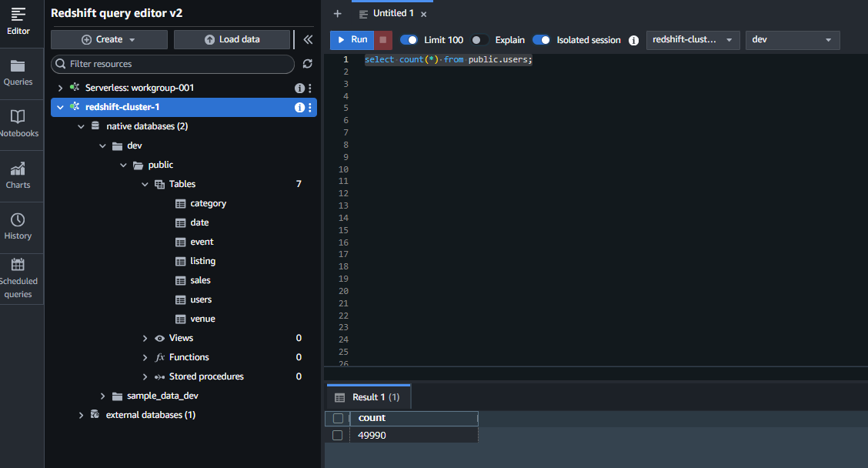
Task: Open the Create dropdown button
Action: coord(109,40)
